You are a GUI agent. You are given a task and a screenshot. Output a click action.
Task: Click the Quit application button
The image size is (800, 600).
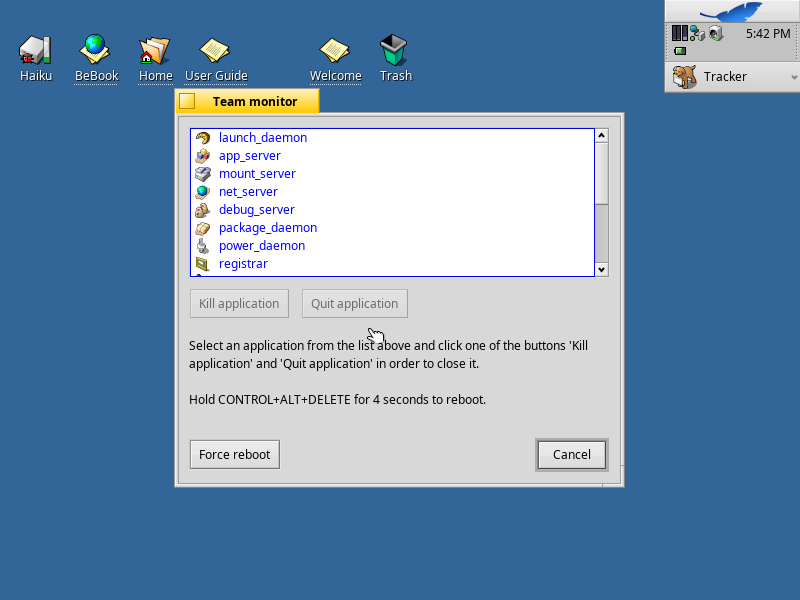[x=354, y=303]
